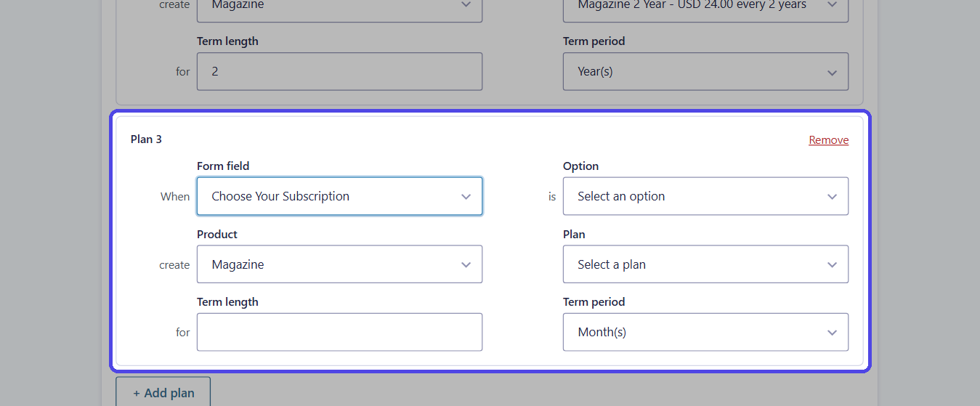
Task: Click the empty Plan 3 Term length field
Action: coord(339,332)
